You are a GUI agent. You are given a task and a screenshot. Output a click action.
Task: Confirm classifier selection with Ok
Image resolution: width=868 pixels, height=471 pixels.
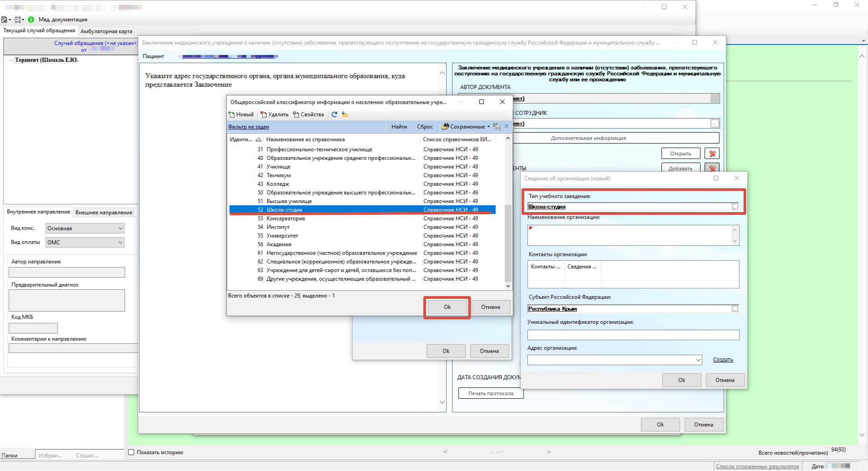pyautogui.click(x=447, y=307)
